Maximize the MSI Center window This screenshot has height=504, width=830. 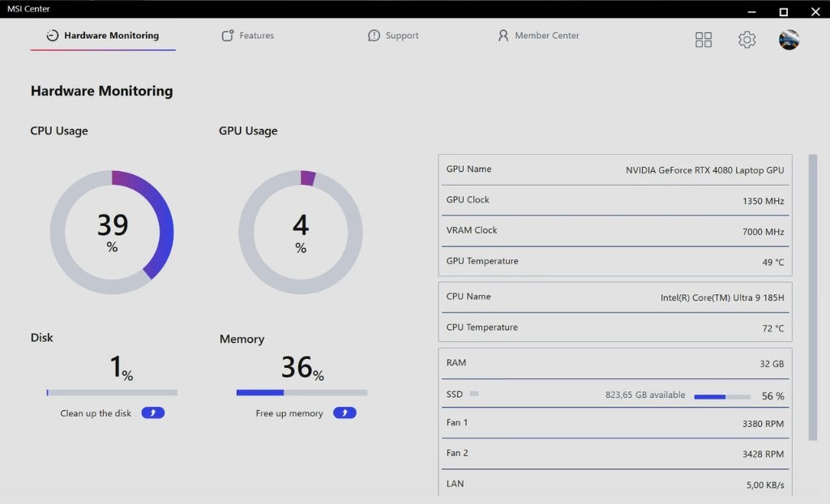pos(784,11)
